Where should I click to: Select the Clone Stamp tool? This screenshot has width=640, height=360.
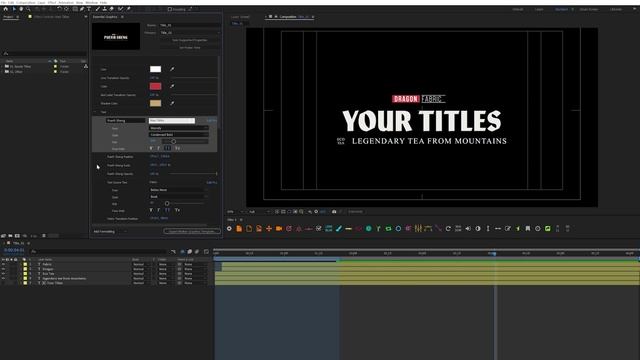(104, 9)
